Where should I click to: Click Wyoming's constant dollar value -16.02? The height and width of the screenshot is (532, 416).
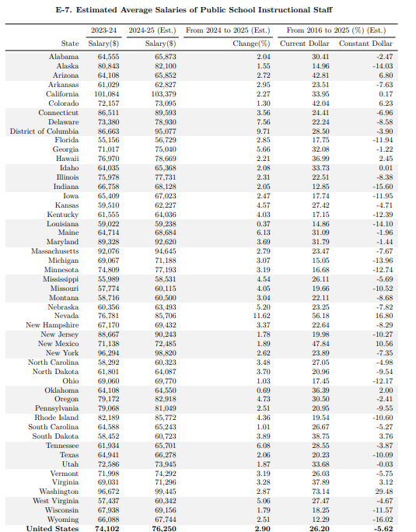[x=383, y=520]
